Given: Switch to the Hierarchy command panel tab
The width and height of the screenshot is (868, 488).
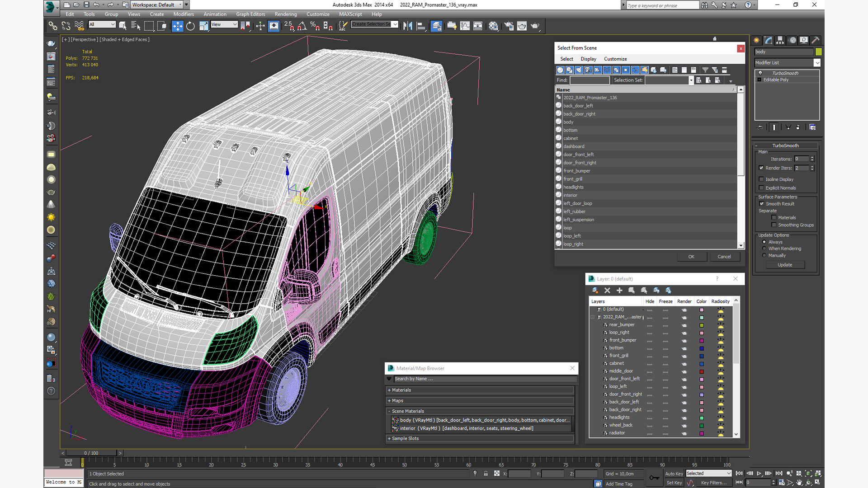Looking at the screenshot, I should (x=780, y=40).
